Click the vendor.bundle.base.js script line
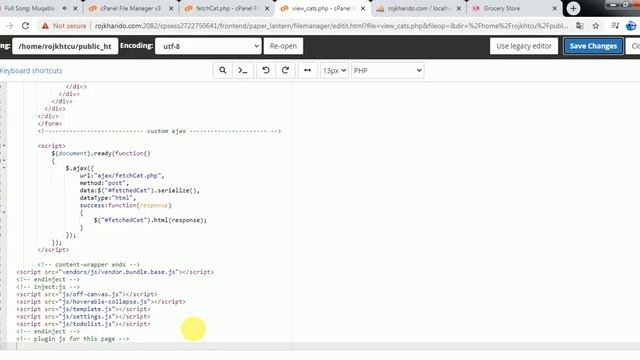Viewport: 640px width, 360px height. [115, 272]
